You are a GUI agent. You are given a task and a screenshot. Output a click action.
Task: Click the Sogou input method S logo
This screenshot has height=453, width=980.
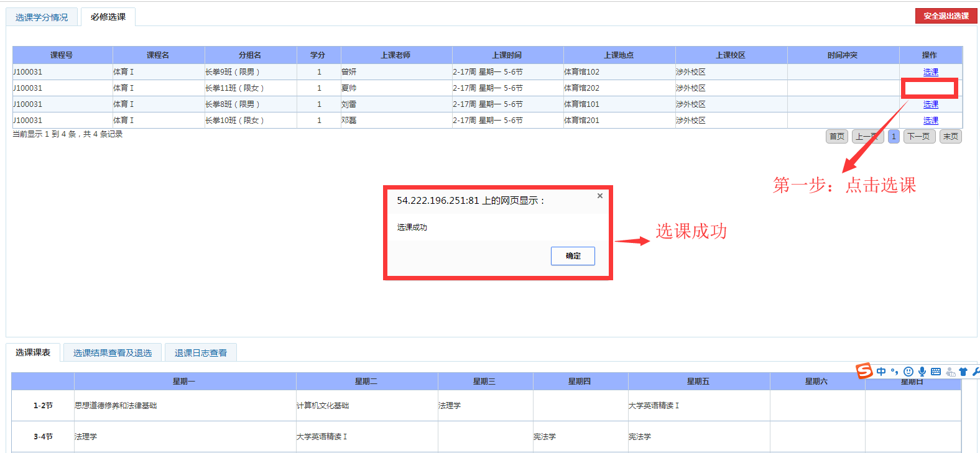click(x=864, y=371)
